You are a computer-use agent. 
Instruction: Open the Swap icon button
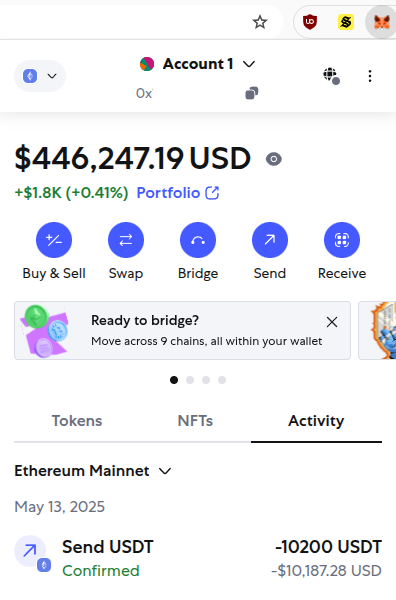126,240
